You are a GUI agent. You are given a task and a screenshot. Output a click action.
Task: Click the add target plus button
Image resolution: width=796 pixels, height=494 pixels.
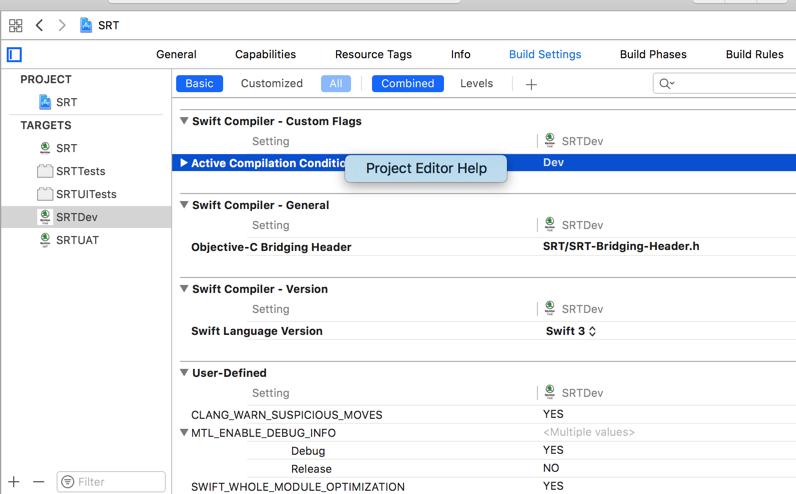click(14, 482)
